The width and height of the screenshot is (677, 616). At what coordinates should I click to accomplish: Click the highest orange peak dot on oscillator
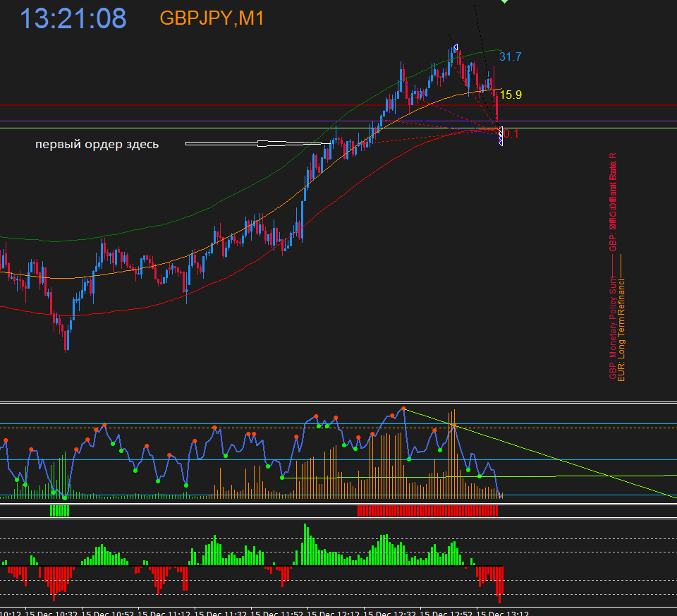tap(403, 409)
